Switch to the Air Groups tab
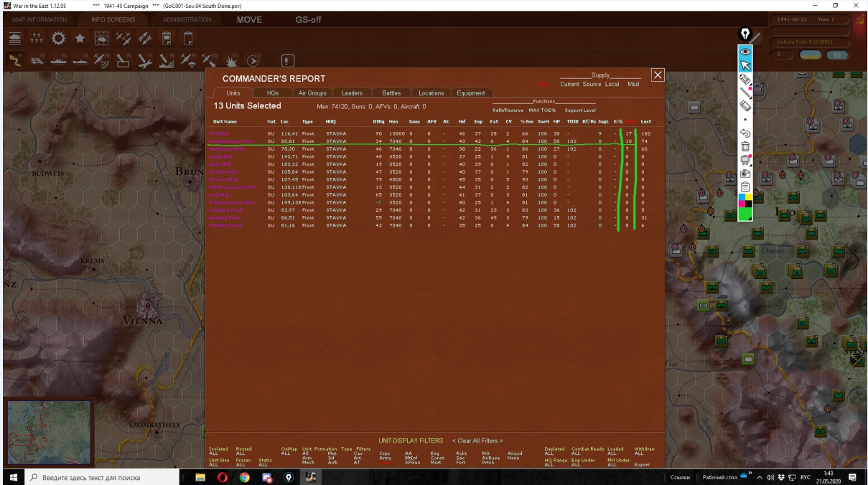The image size is (868, 485). click(x=312, y=93)
